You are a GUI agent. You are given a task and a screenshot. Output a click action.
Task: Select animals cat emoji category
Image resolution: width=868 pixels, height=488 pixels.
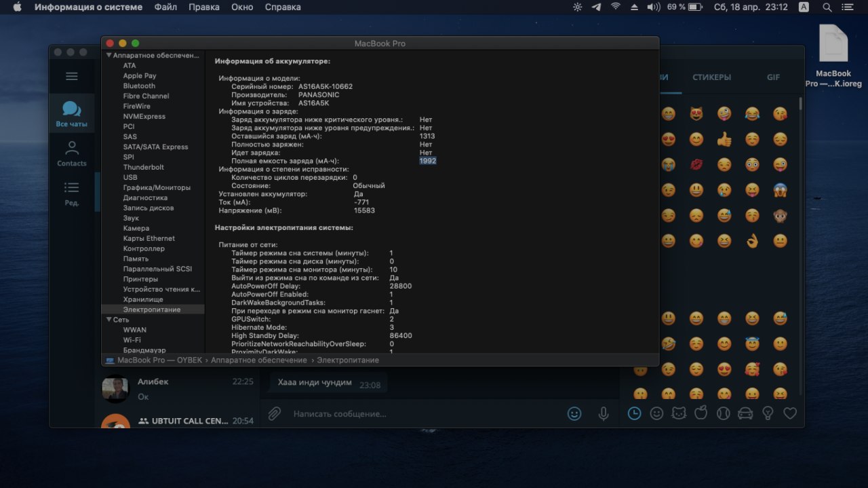coord(679,413)
